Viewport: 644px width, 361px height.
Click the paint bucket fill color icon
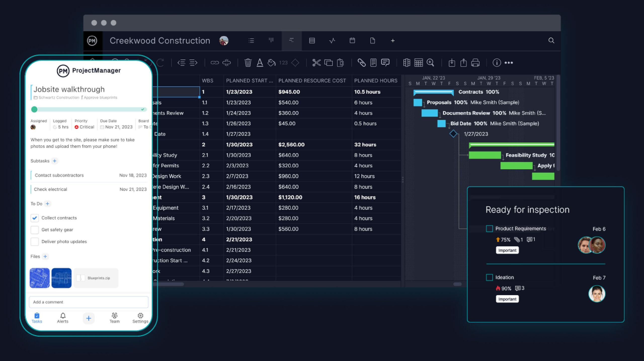(x=271, y=63)
